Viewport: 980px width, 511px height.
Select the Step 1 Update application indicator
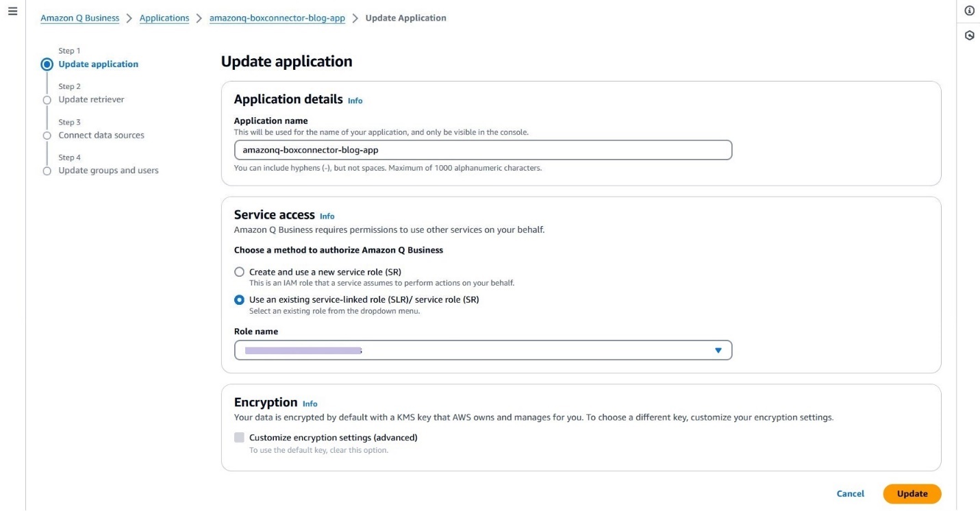tap(47, 64)
